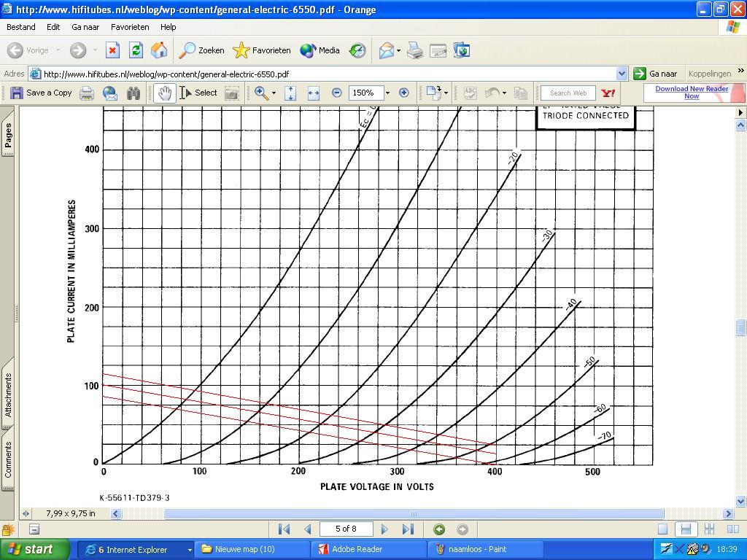Open the Favorieten star panel
This screenshot has width=747, height=560.
click(x=262, y=50)
